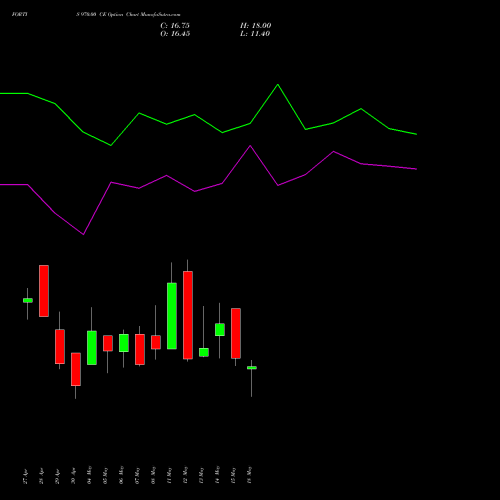Select the '05 May' date axis label
Viewport: 500px width, 500px height.
coord(106,475)
